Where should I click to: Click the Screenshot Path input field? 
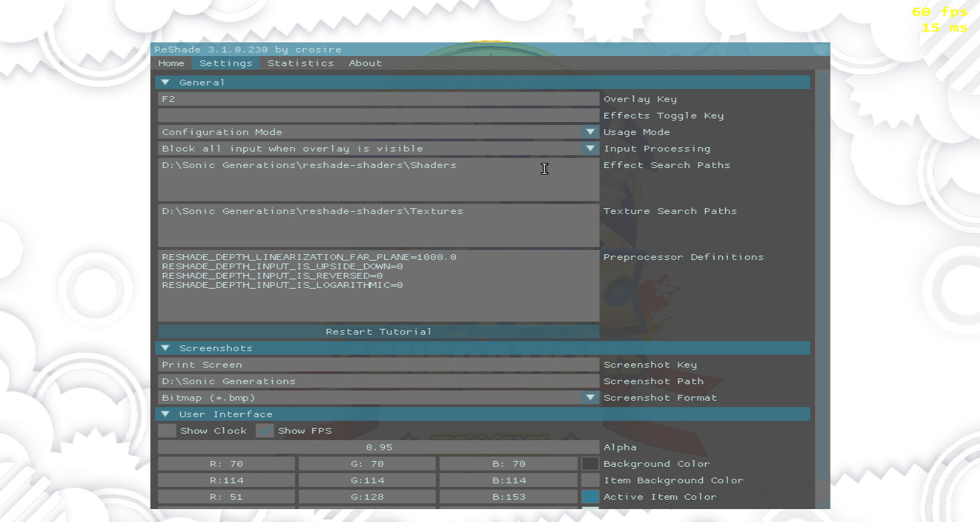point(378,381)
